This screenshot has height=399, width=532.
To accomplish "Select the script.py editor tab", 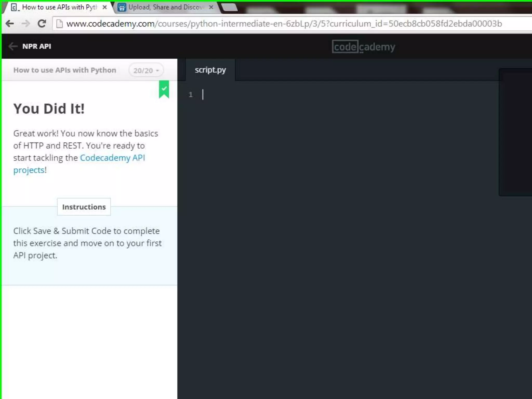I will tap(210, 70).
